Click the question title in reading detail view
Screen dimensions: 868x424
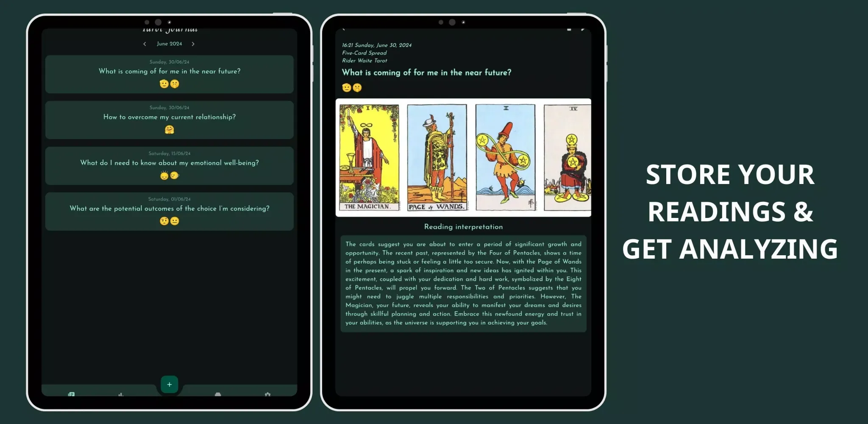pos(426,73)
